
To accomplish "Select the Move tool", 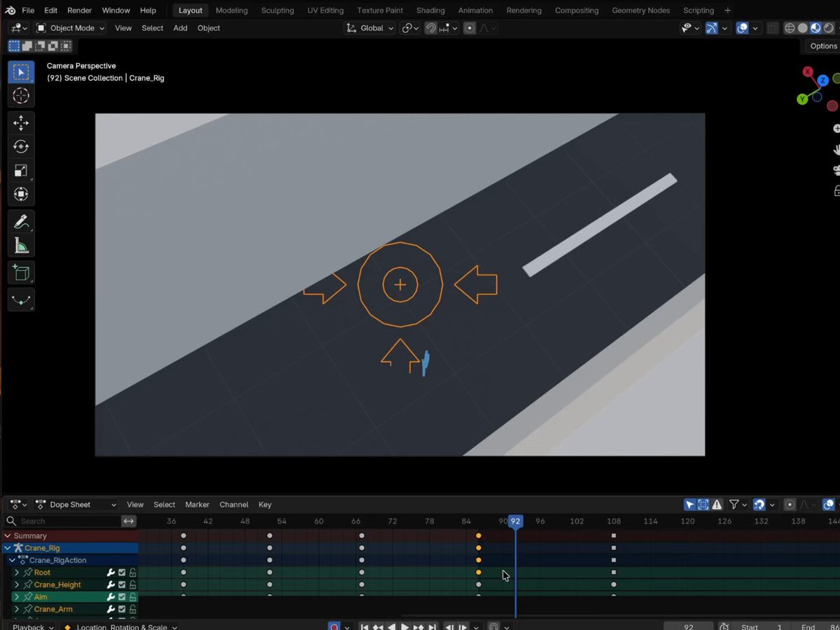I will pyautogui.click(x=21, y=123).
